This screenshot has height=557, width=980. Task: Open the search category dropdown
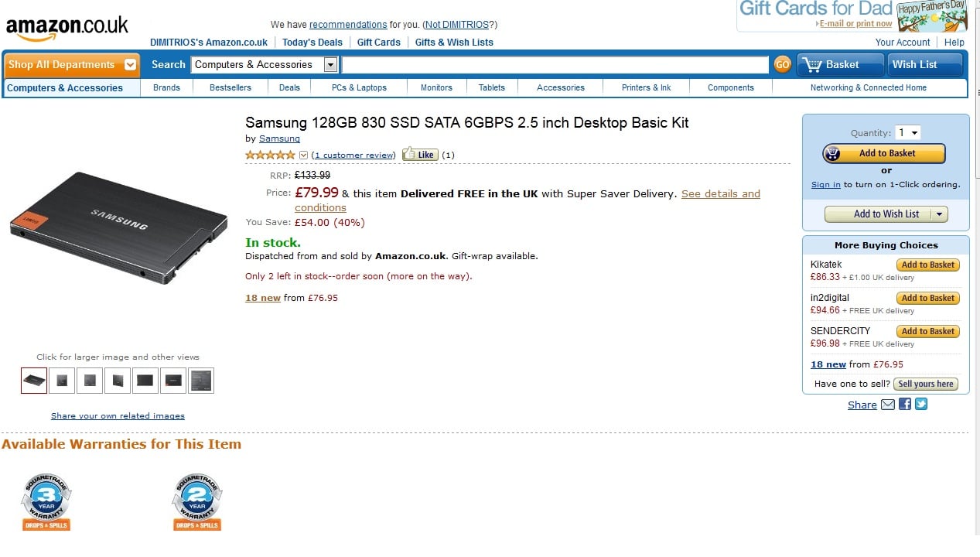(330, 65)
